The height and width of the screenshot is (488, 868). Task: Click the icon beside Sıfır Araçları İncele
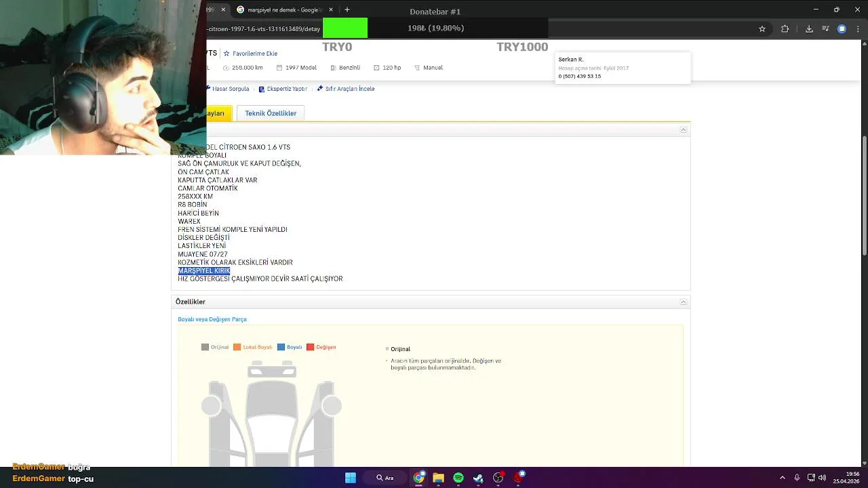pos(321,89)
